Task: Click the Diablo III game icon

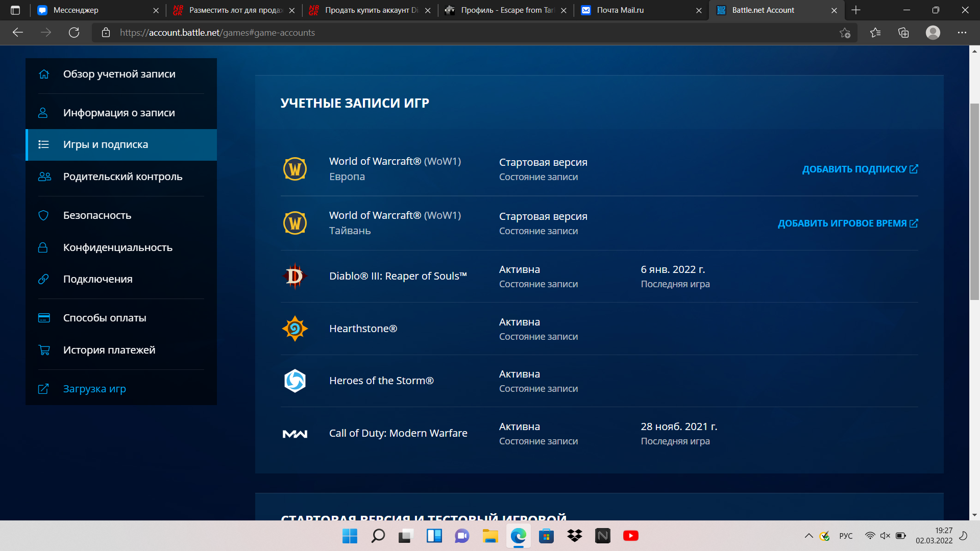Action: [x=295, y=276]
